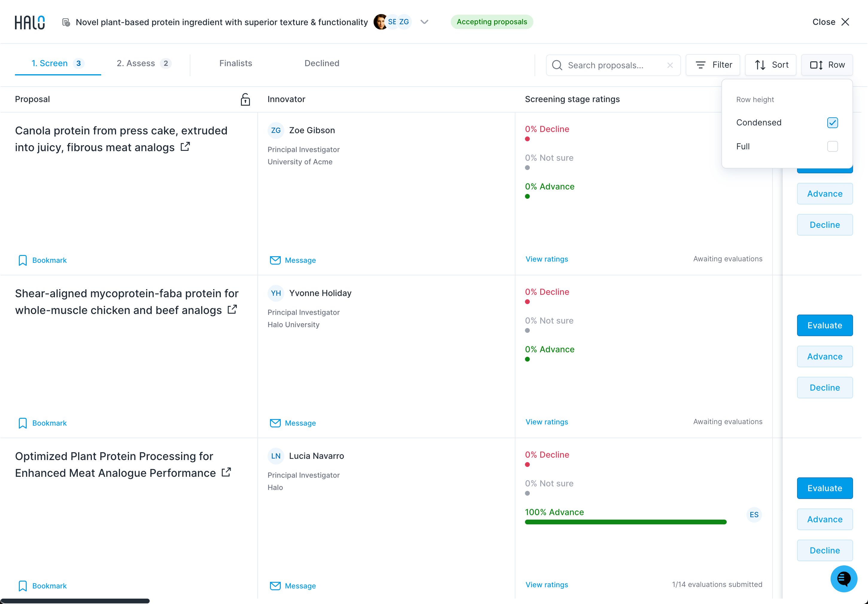Advance the Canola protein proposal
The image size is (868, 604).
(825, 194)
